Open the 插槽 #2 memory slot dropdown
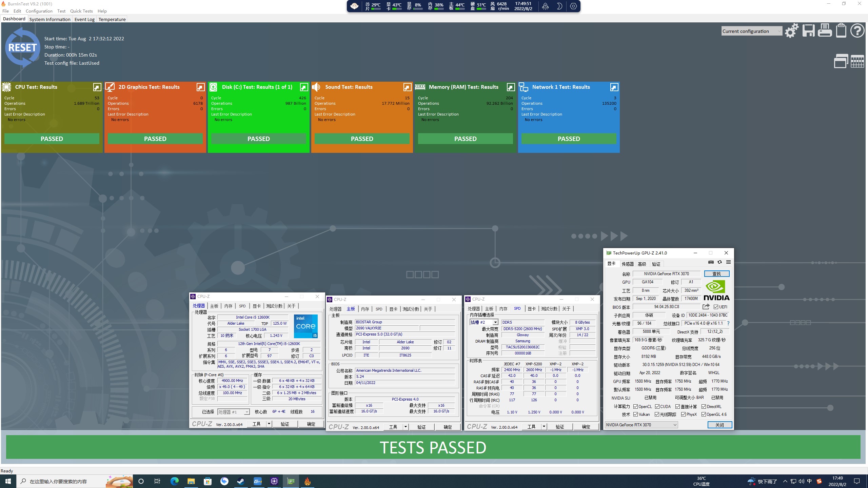This screenshot has width=868, height=488. (484, 322)
